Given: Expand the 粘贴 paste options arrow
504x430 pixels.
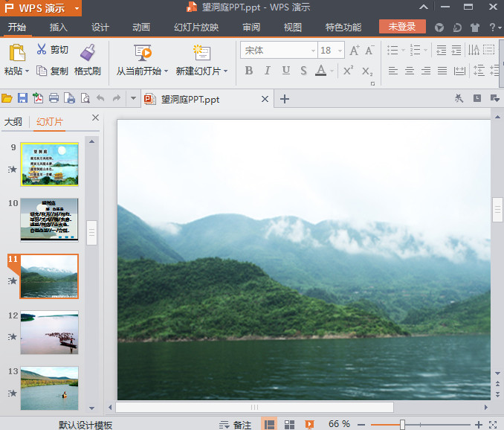Looking at the screenshot, I should 27,71.
